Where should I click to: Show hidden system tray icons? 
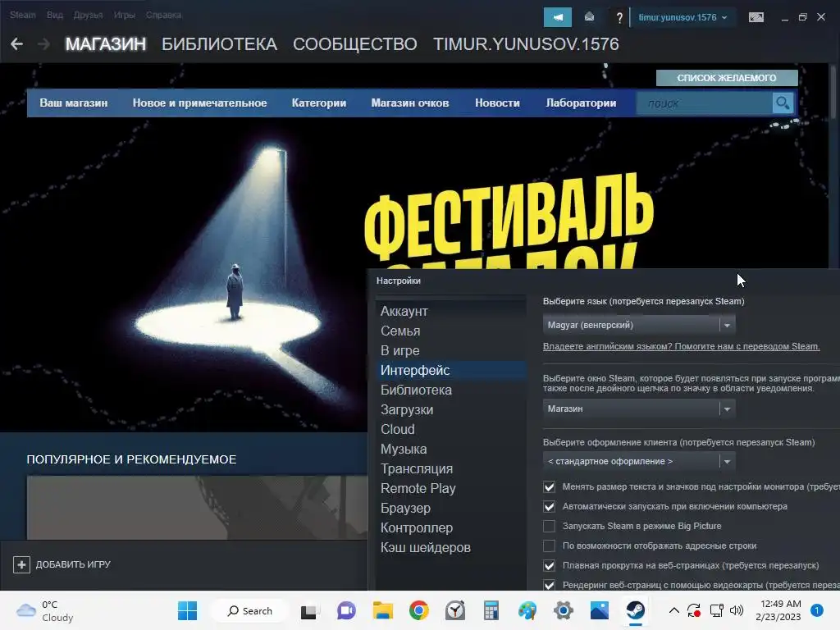674,610
